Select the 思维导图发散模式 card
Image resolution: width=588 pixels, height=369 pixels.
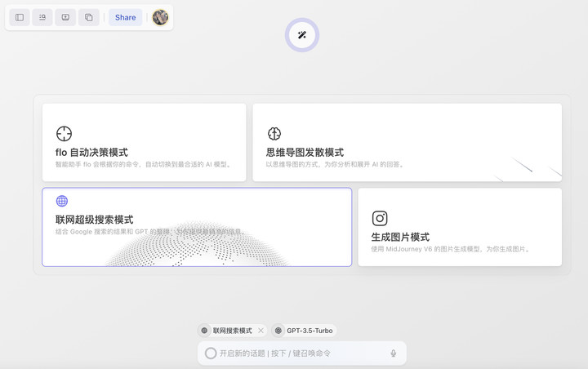[407, 142]
